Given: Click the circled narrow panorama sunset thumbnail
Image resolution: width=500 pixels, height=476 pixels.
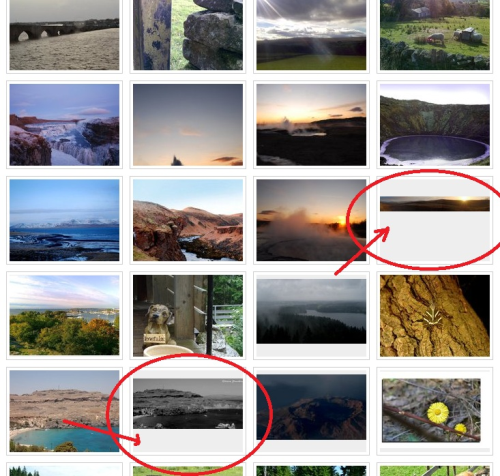Looking at the screenshot, I should pos(435,204).
